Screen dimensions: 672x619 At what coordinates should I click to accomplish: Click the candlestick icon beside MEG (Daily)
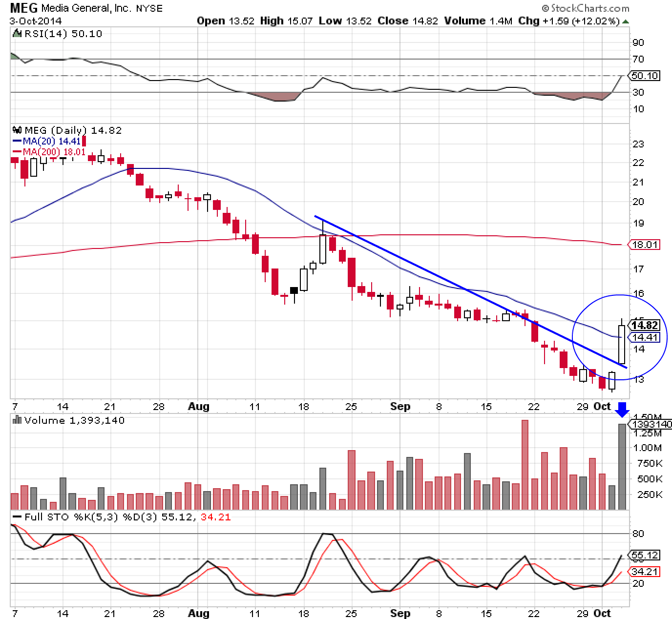point(17,130)
